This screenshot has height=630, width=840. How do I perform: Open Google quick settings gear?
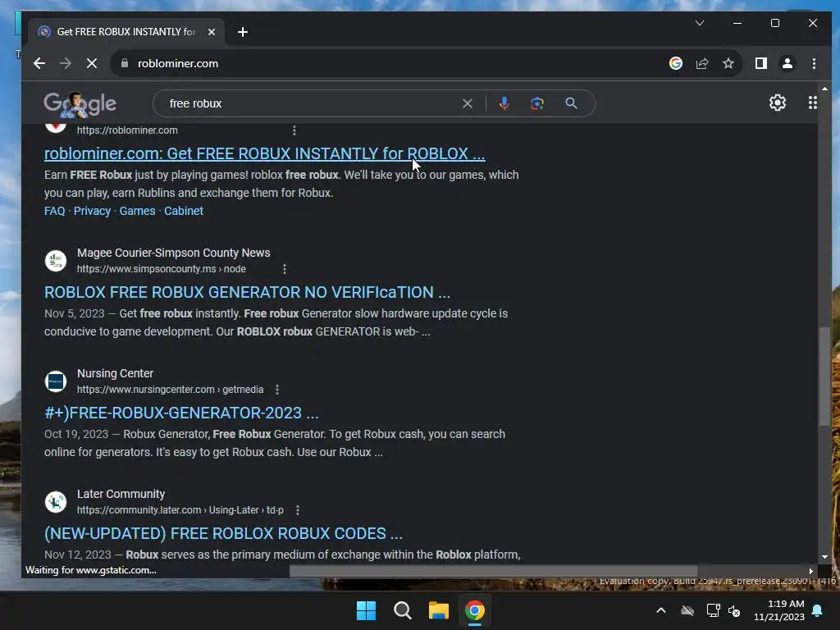(x=778, y=103)
